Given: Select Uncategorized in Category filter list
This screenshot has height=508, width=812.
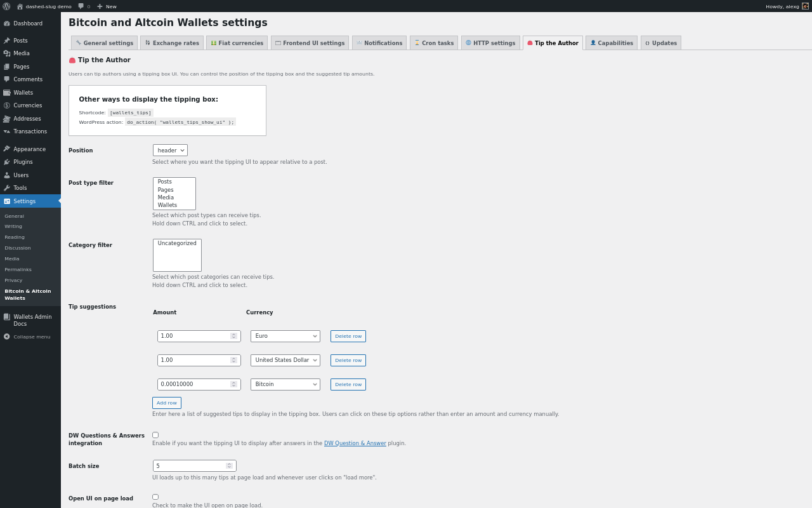Looking at the screenshot, I should [177, 243].
